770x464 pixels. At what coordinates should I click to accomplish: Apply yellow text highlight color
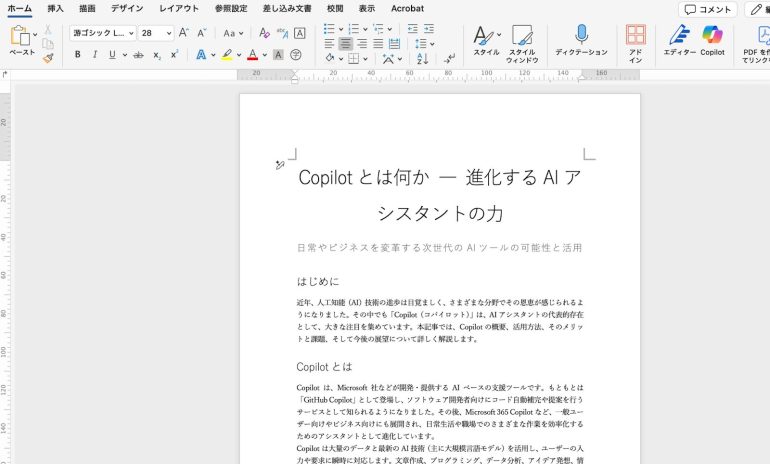click(227, 55)
